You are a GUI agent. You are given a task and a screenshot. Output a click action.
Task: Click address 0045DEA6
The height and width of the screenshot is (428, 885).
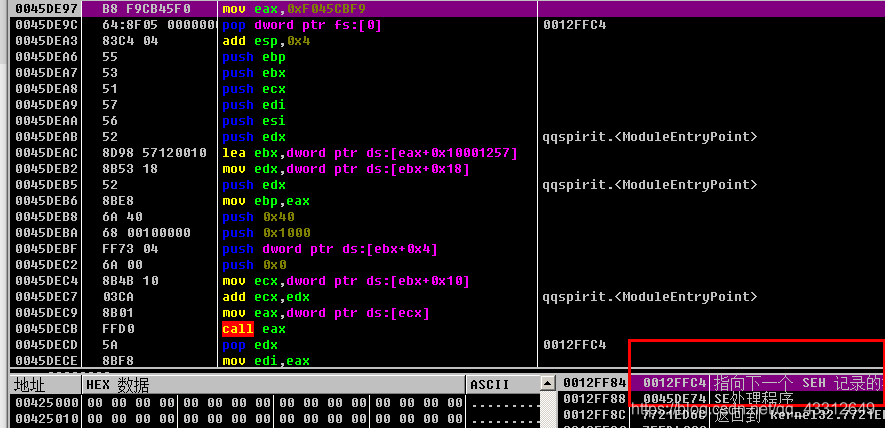[45, 57]
